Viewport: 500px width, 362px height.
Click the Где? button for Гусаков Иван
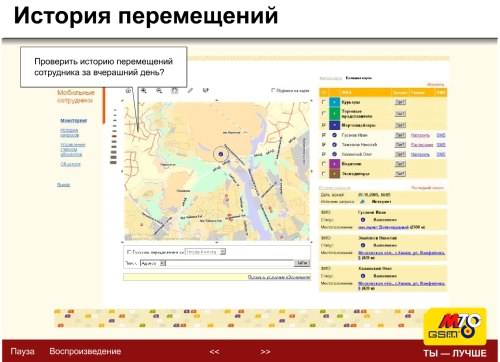[x=400, y=135]
